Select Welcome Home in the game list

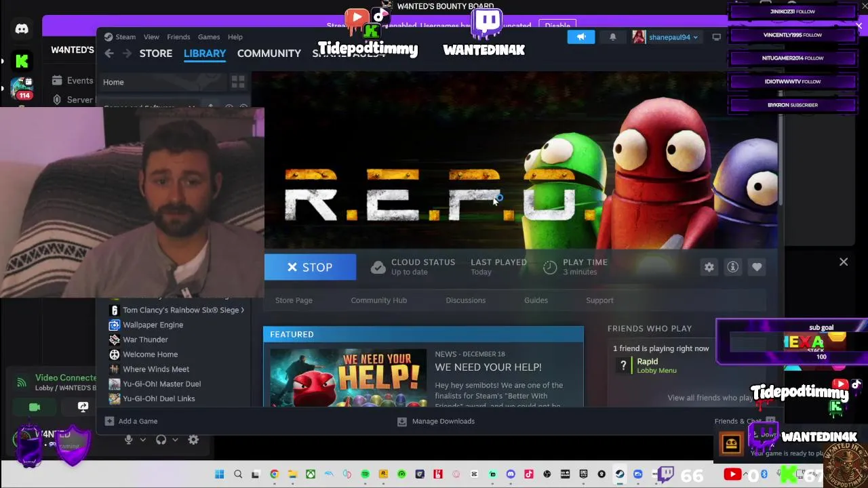pos(150,354)
